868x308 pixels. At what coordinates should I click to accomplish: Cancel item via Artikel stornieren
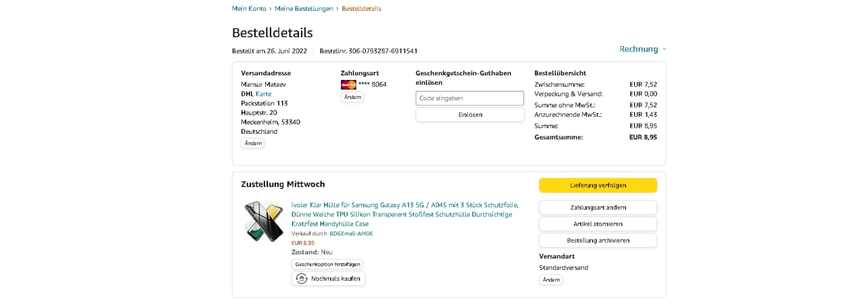pyautogui.click(x=597, y=224)
